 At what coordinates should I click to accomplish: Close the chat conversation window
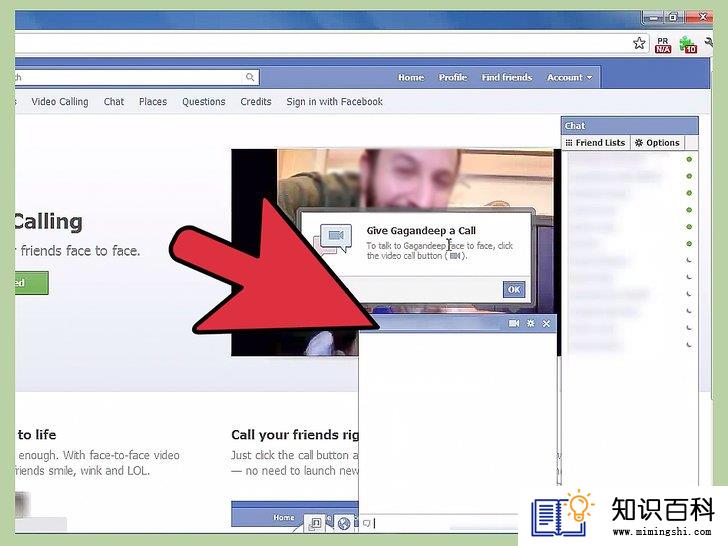546,323
